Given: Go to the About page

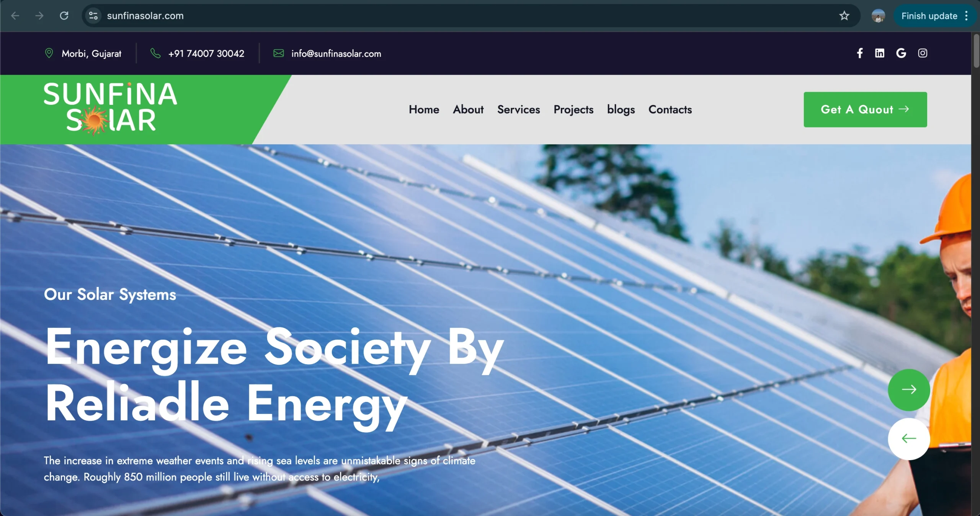Looking at the screenshot, I should pos(468,109).
